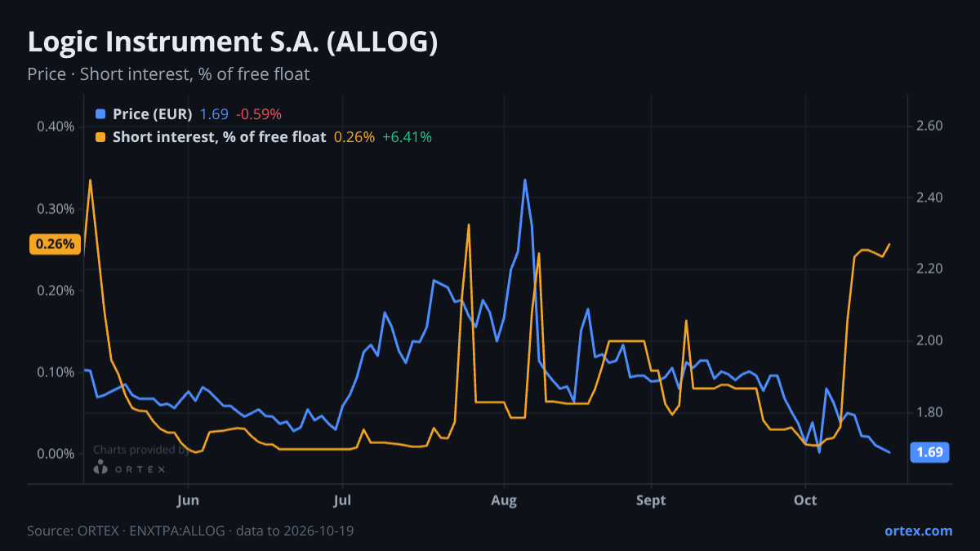Image resolution: width=980 pixels, height=551 pixels.
Task: Click the 0.20% left axis label
Action: coord(56,291)
